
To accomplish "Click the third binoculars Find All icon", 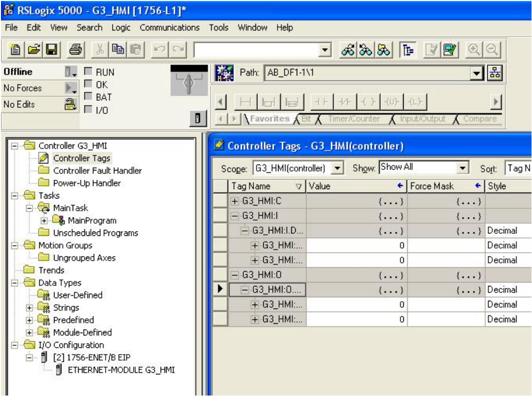I will coord(383,50).
